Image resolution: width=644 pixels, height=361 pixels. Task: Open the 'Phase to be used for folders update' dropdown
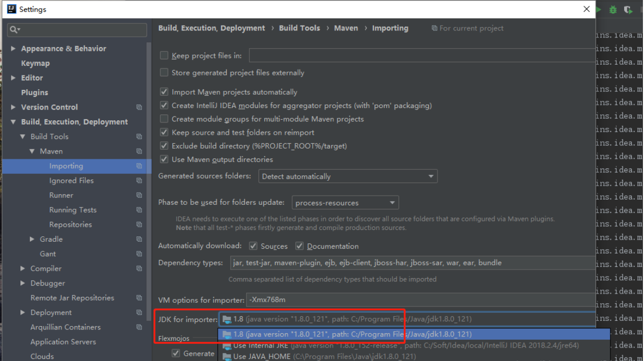pos(346,203)
